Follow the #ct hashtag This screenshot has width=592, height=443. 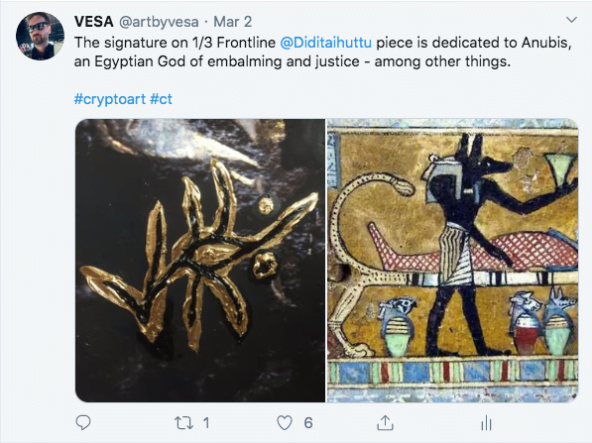(x=161, y=99)
